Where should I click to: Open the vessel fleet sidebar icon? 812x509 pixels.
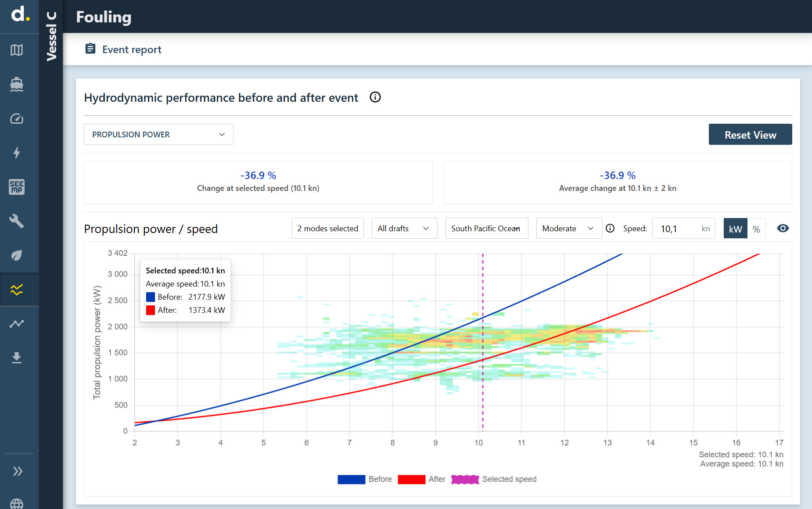point(17,84)
